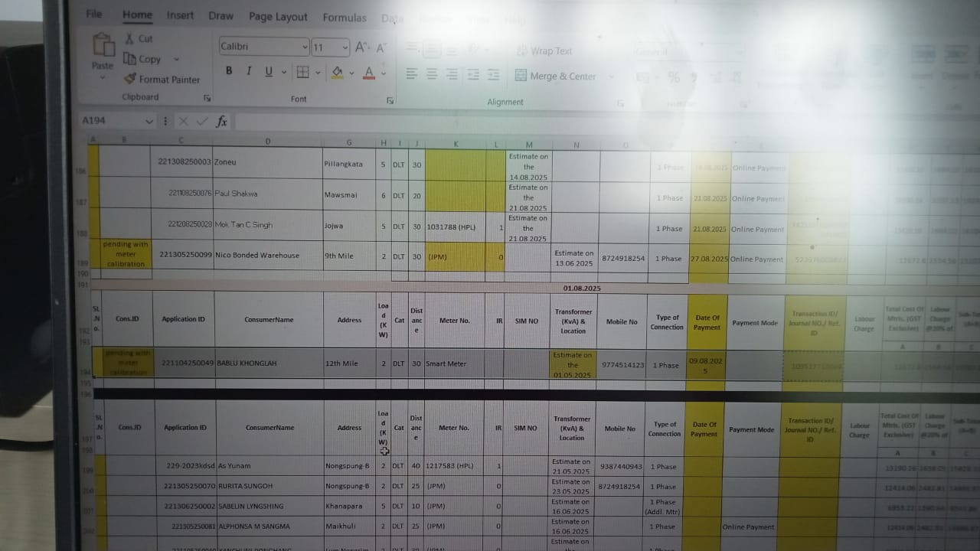Screen dimensions: 980x551
Task: Open the underline style dropdown arrow
Action: click(x=283, y=73)
